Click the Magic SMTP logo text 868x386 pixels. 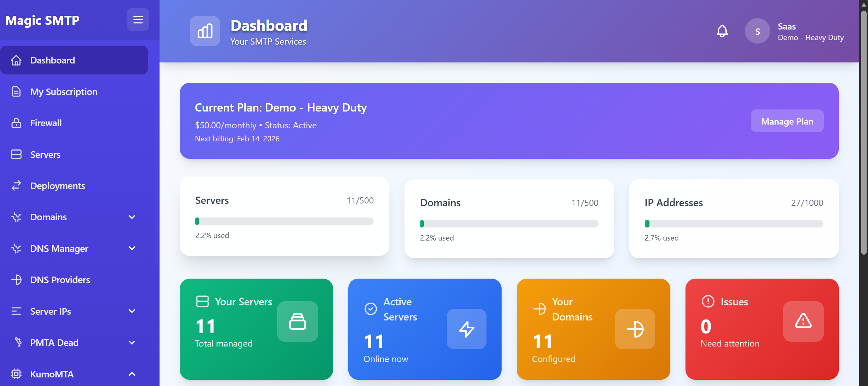click(43, 20)
